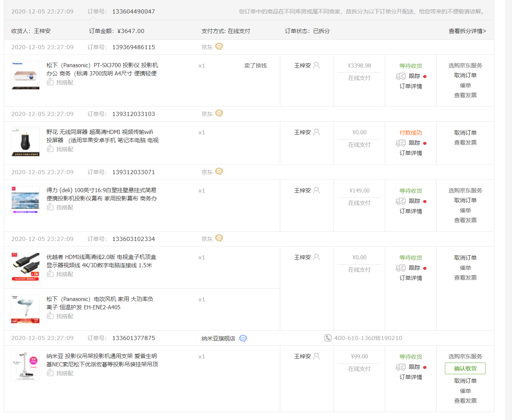Open JD chat icon for order 139312033071

[219, 172]
